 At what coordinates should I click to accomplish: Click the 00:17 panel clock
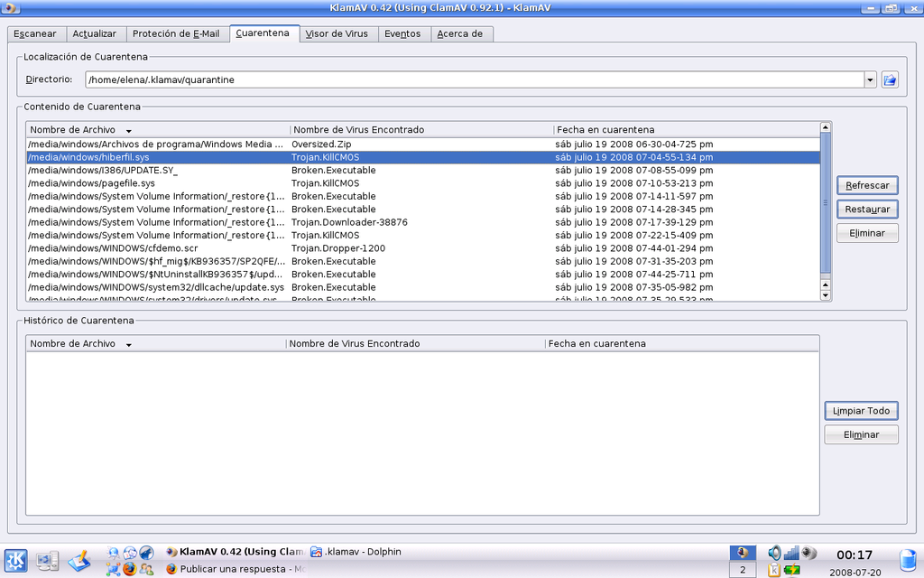pos(855,555)
